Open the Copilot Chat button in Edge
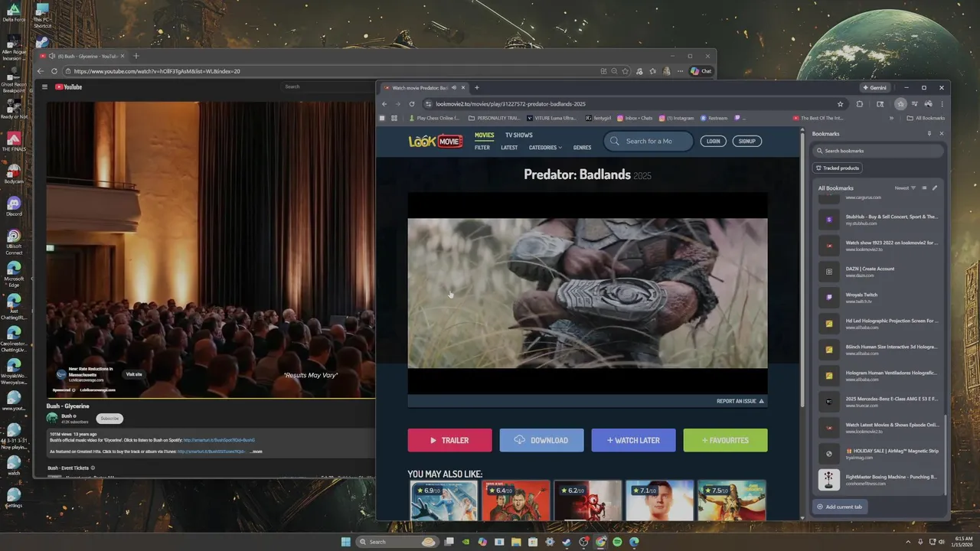This screenshot has width=980, height=551. pyautogui.click(x=701, y=71)
